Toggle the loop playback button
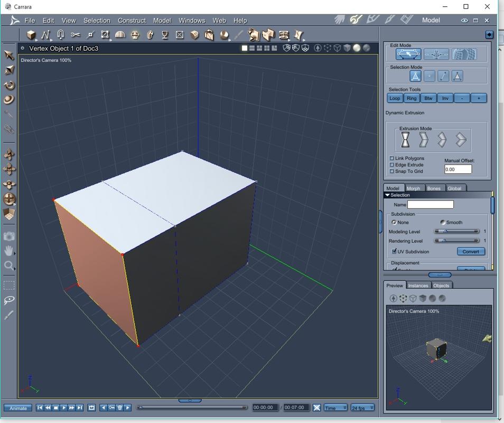The height and width of the screenshot is (423, 504). pyautogui.click(x=91, y=408)
